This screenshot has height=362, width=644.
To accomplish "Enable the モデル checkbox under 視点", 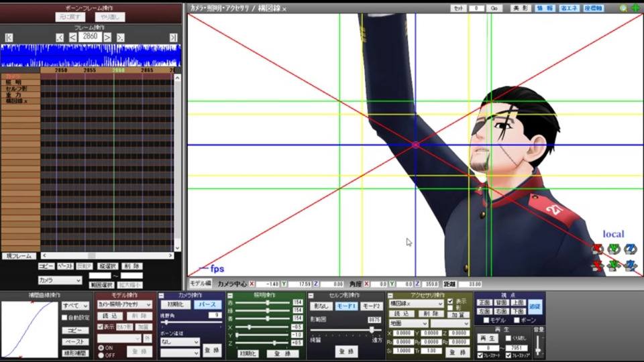I will tap(486, 320).
